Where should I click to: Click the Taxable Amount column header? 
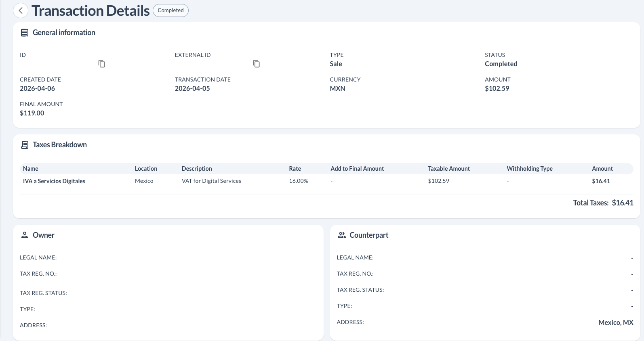point(449,169)
